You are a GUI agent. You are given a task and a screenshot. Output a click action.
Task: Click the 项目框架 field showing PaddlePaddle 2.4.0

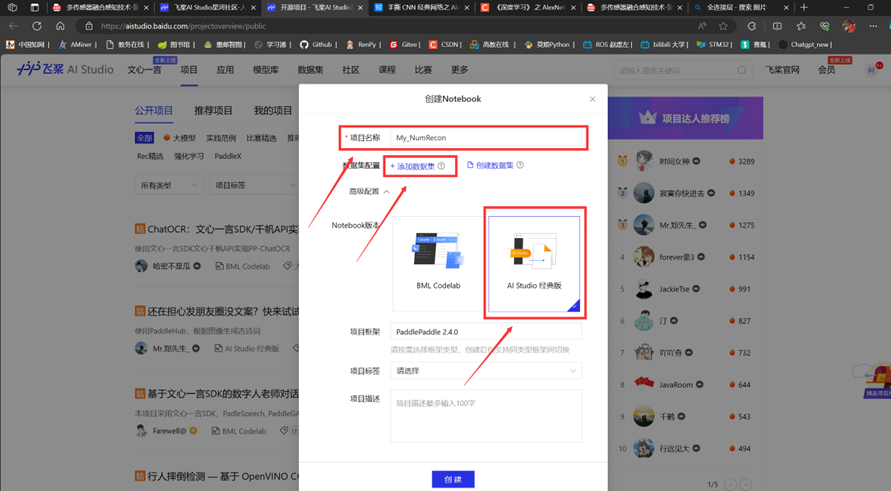[x=486, y=332]
